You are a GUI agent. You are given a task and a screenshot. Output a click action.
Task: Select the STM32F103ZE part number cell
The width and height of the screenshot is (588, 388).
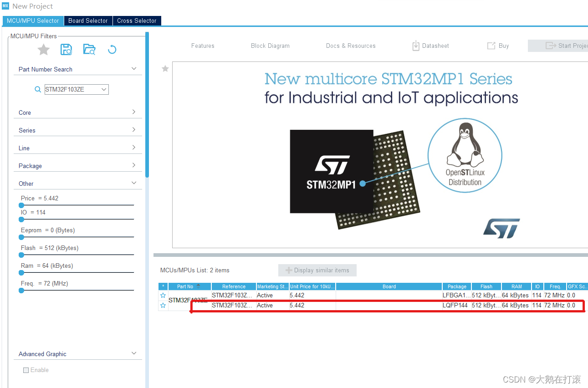(189, 301)
